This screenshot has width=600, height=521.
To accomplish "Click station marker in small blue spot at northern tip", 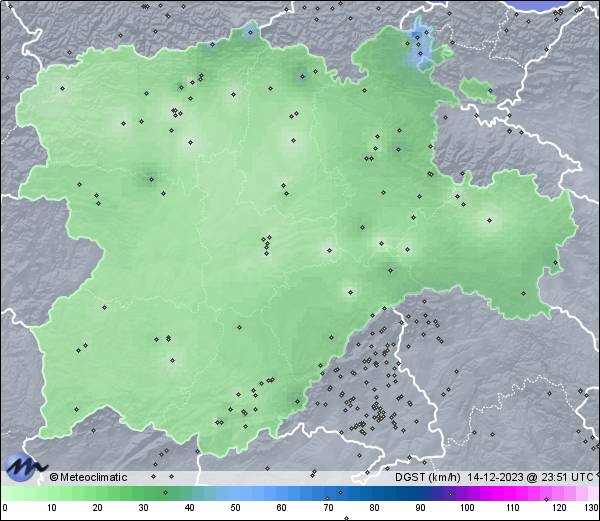I will point(251,33).
